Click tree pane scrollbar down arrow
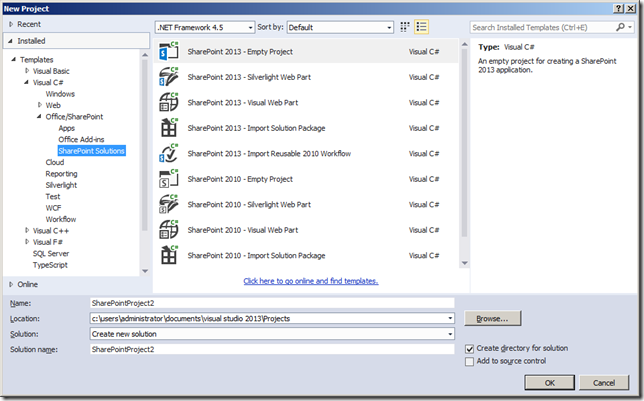644x401 pixels. click(x=145, y=271)
